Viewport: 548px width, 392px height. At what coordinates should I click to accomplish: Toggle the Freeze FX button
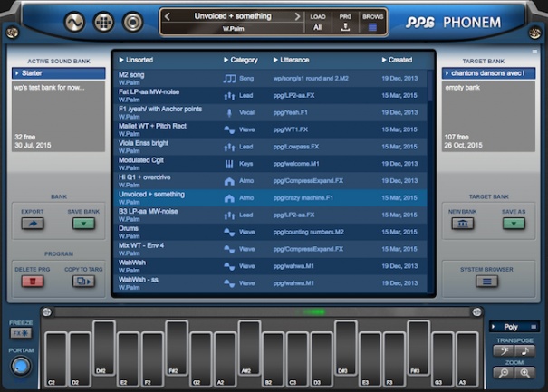pos(20,334)
